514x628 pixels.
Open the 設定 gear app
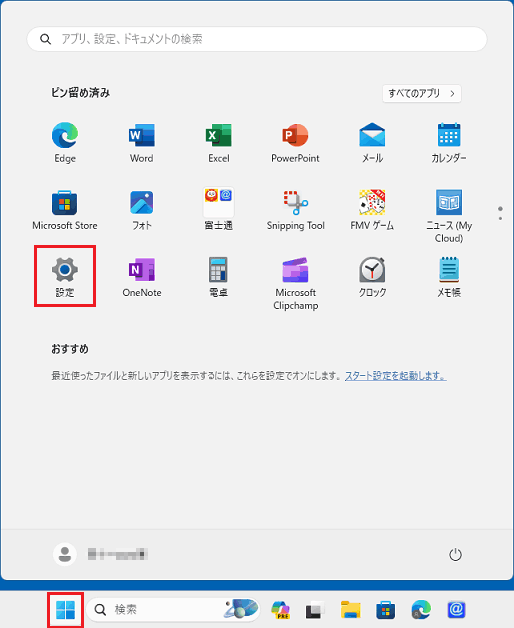click(65, 277)
